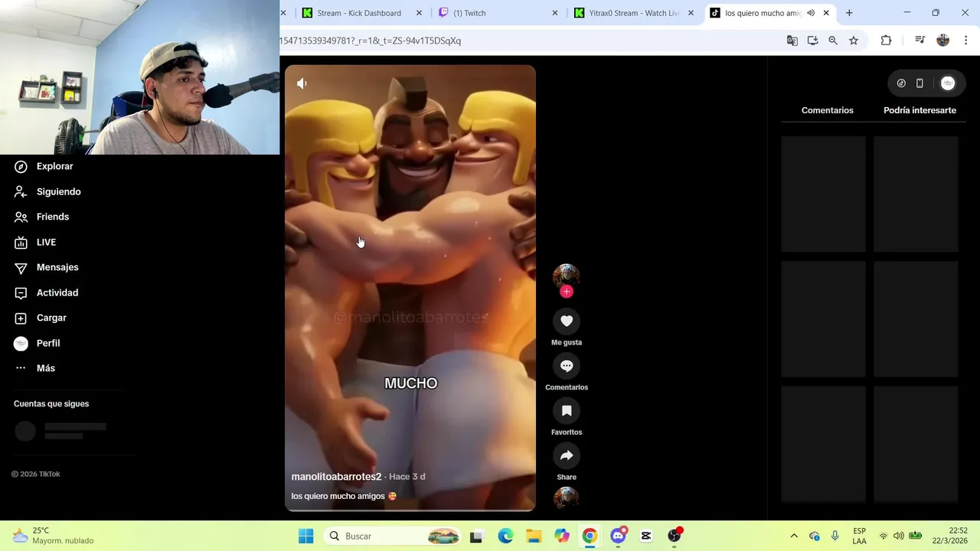Share the video with arrow icon
The image size is (980, 551).
567,456
